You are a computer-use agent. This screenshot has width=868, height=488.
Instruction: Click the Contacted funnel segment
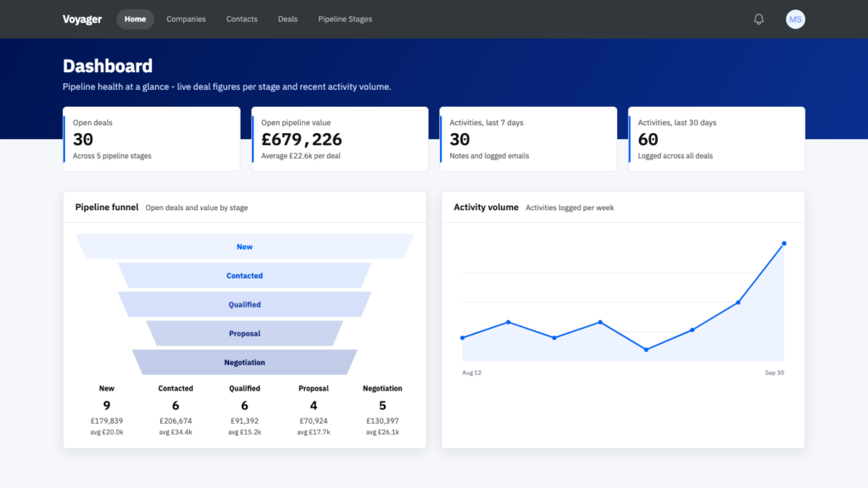click(x=245, y=275)
